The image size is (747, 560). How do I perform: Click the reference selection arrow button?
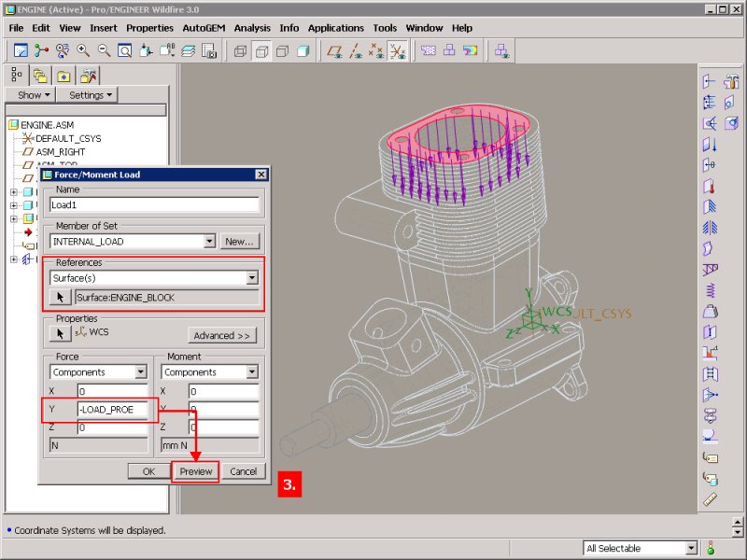coord(61,297)
